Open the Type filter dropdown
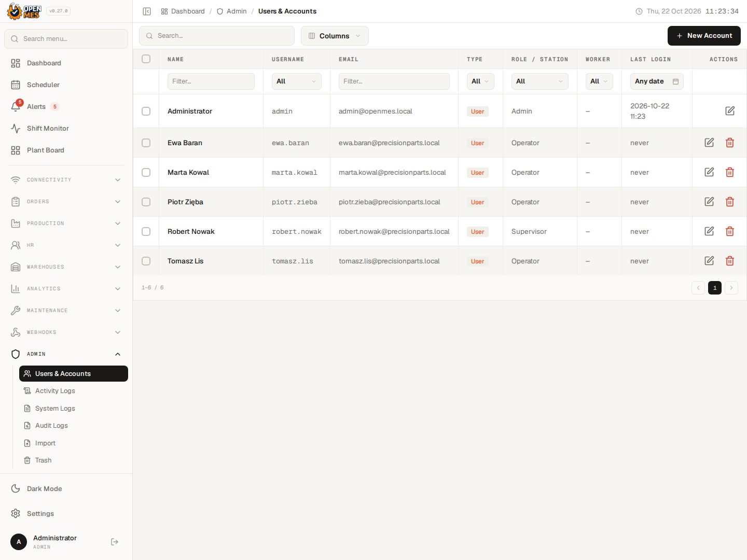This screenshot has height=560, width=747. click(480, 81)
